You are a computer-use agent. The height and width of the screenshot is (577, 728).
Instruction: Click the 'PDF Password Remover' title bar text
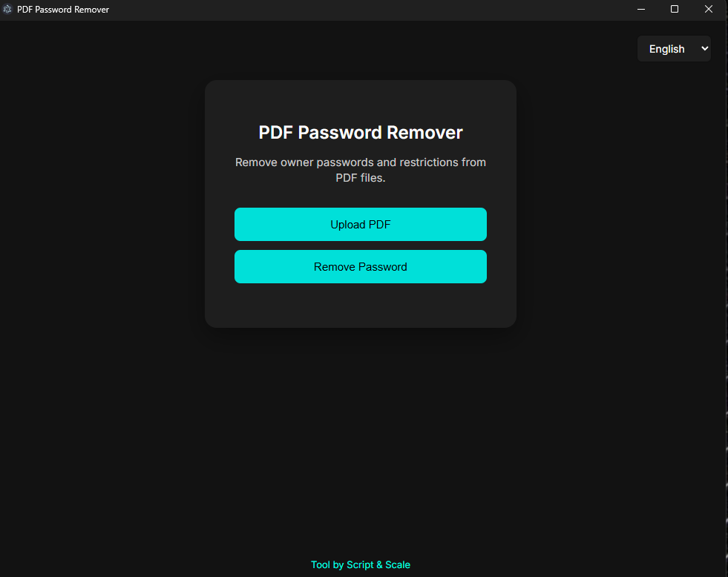(x=63, y=10)
